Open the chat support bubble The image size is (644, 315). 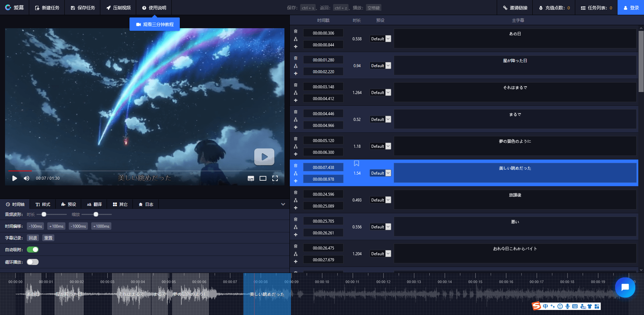pyautogui.click(x=625, y=287)
